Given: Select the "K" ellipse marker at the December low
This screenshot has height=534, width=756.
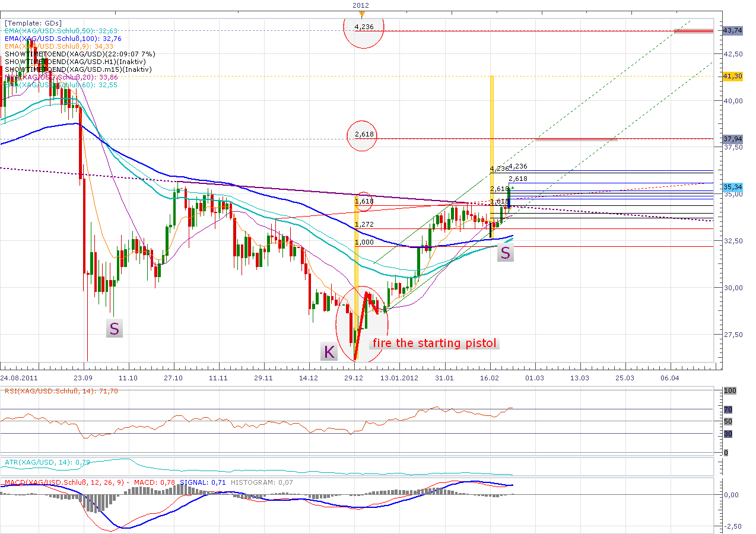Looking at the screenshot, I should (329, 352).
